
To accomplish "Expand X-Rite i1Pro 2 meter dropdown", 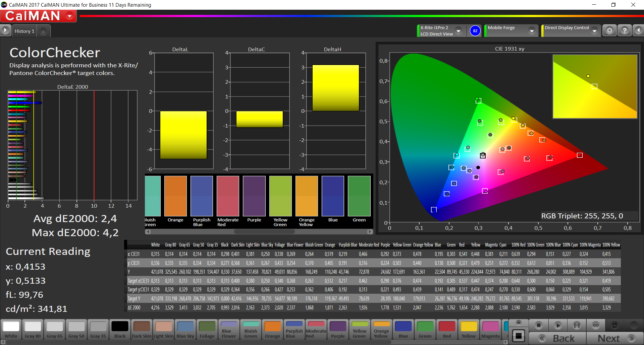I will (x=459, y=31).
